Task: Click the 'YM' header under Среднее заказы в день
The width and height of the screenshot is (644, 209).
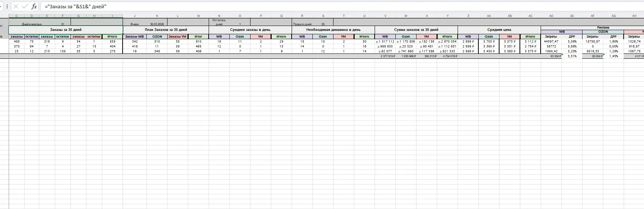Action: click(261, 37)
